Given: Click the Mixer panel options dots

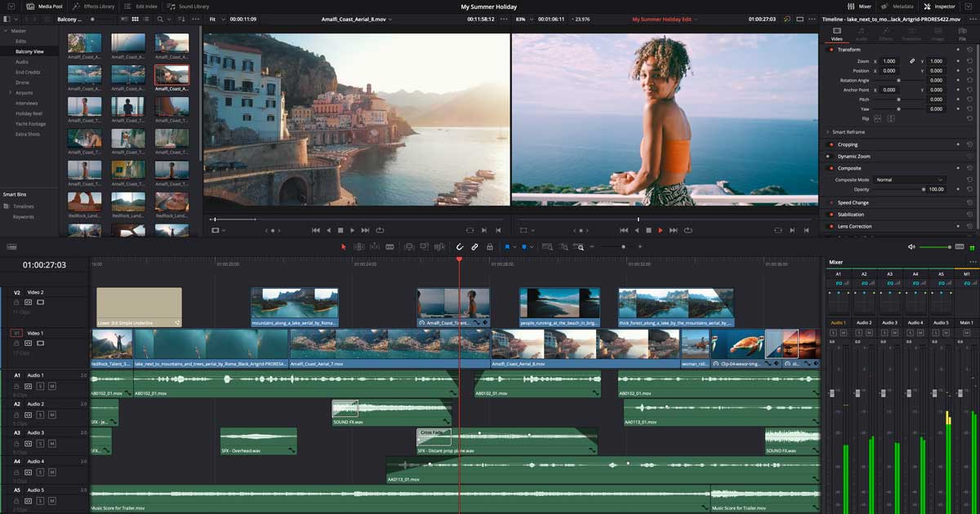Looking at the screenshot, I should pos(973,262).
